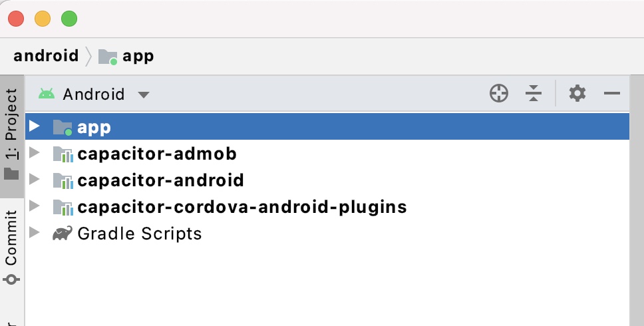
Task: Expand the capacitor-android tree node
Action: click(x=35, y=180)
